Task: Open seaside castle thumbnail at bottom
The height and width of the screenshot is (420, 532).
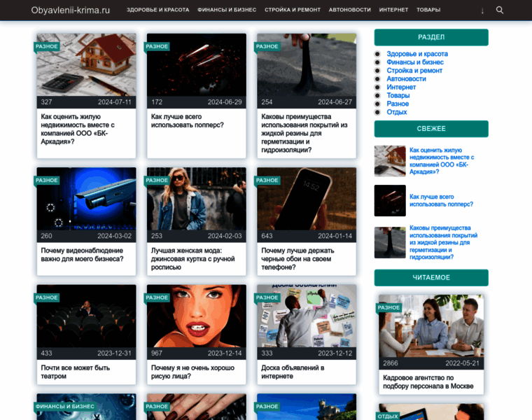Action: (x=307, y=407)
